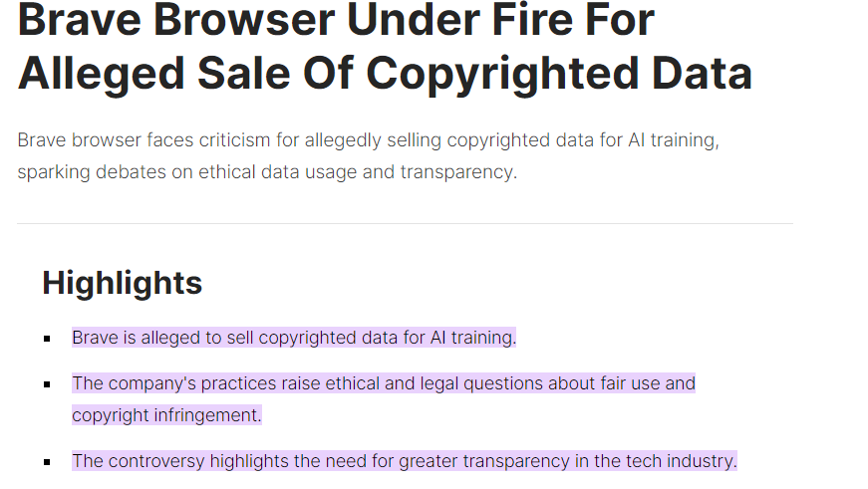Click the "Highlights" section heading
The width and height of the screenshot is (868, 489).
pyautogui.click(x=123, y=283)
